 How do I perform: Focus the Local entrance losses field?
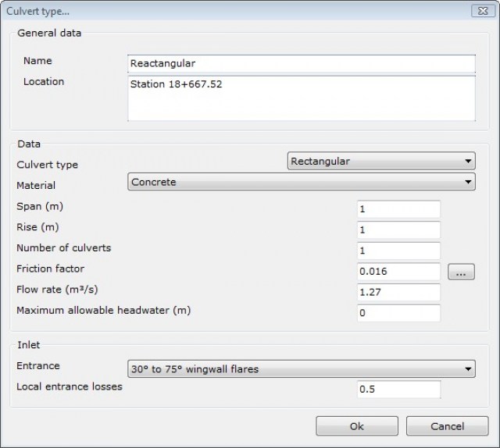click(398, 389)
